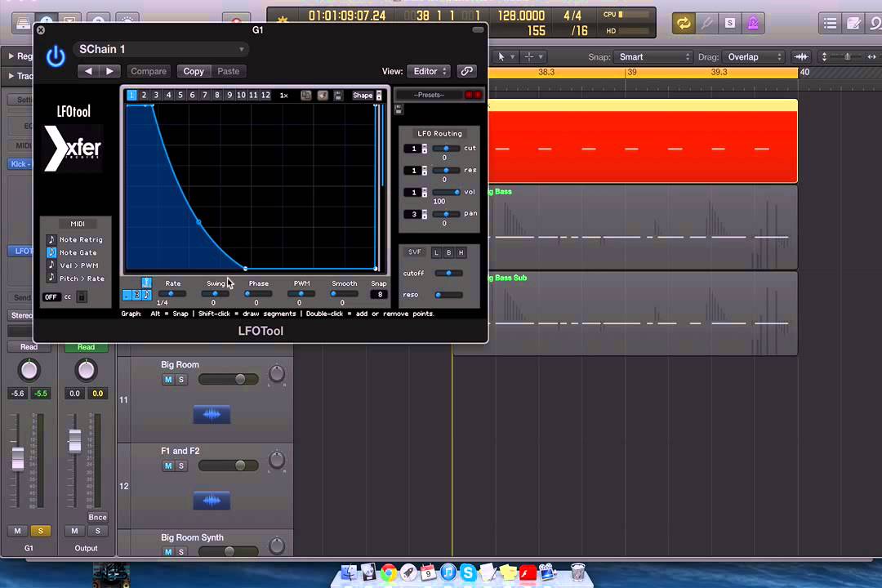The image size is (882, 588).
Task: Open iTunes from the Dock
Action: (x=448, y=572)
